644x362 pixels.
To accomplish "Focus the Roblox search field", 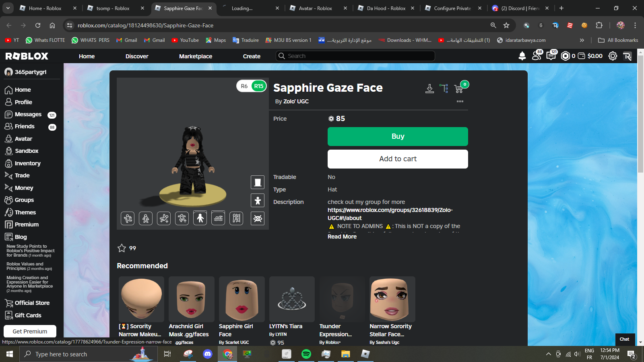I will click(355, 56).
